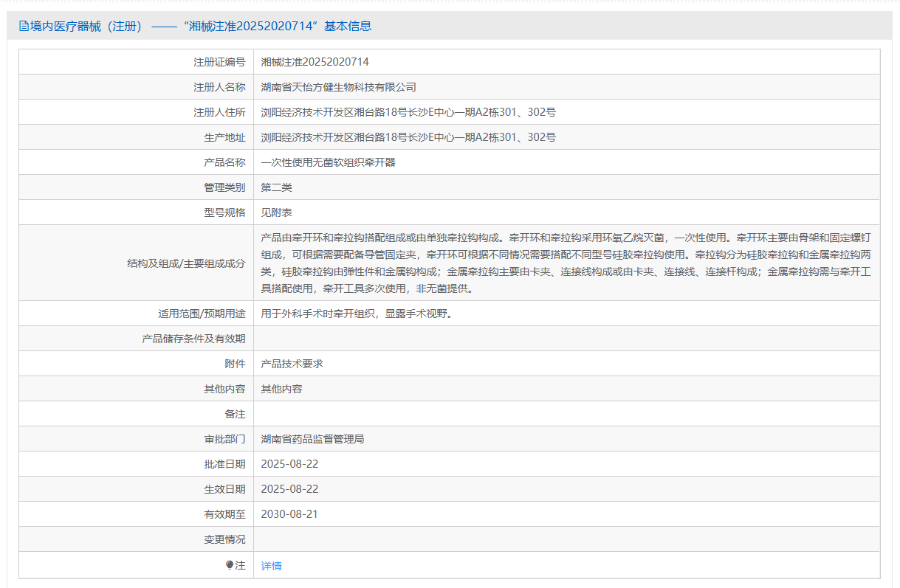Screen dimensions: 900x588
Task: Click the 其他内容 value in the right column
Action: pyautogui.click(x=282, y=389)
